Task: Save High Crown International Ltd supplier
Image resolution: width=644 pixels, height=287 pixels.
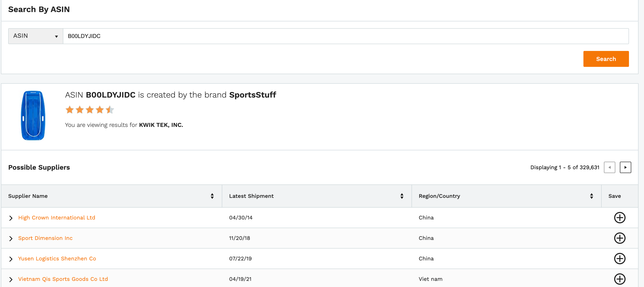Action: (x=620, y=218)
